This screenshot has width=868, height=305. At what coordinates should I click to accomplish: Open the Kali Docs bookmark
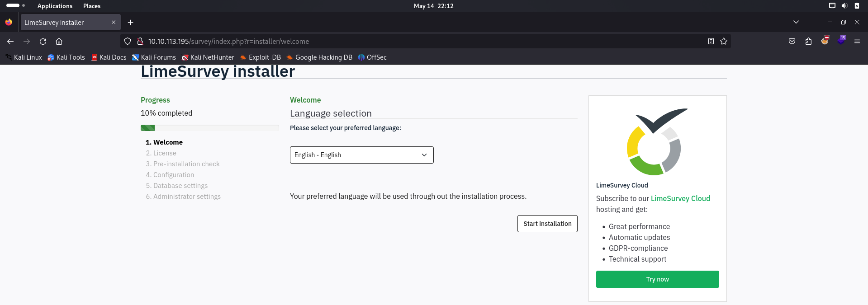(109, 57)
